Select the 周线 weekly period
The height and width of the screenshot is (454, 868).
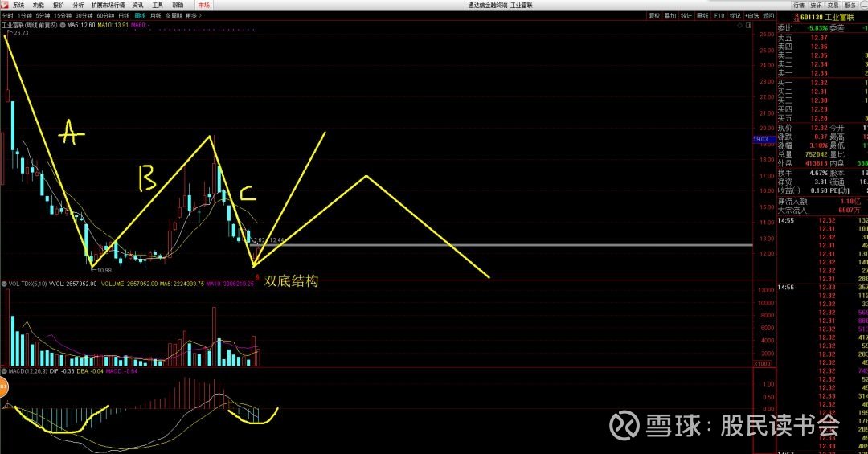click(x=140, y=16)
